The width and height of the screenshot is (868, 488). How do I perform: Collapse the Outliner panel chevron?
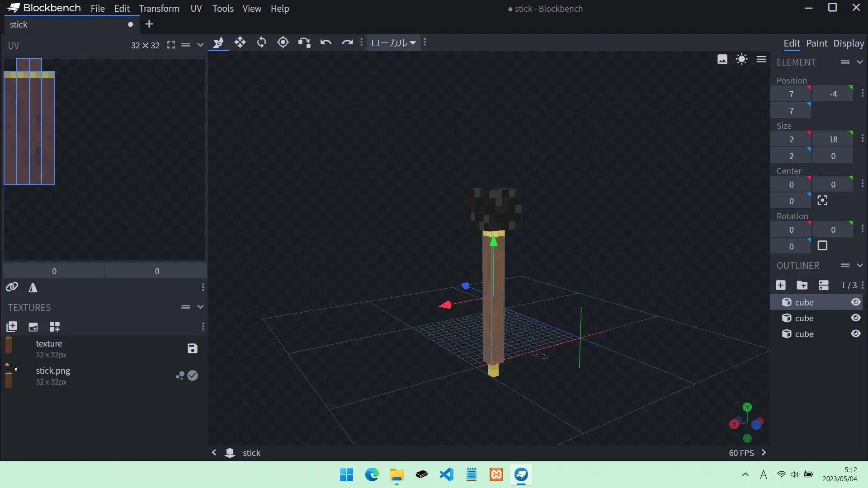859,265
